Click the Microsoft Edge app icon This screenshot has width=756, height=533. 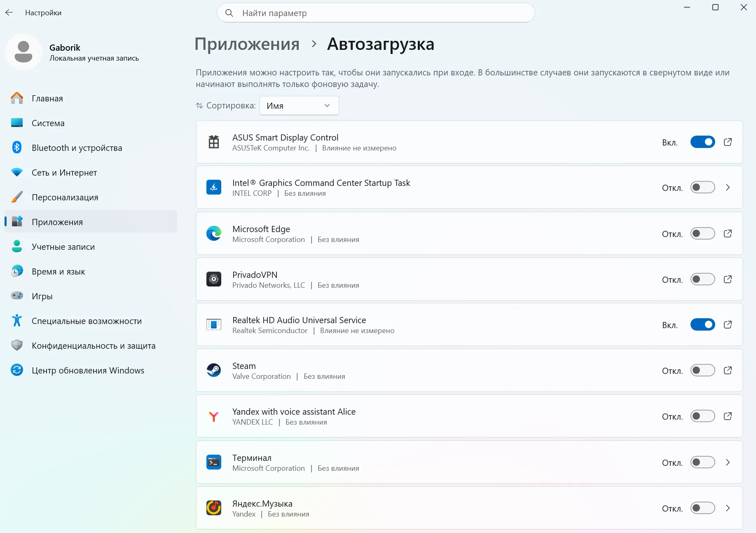[x=214, y=234]
